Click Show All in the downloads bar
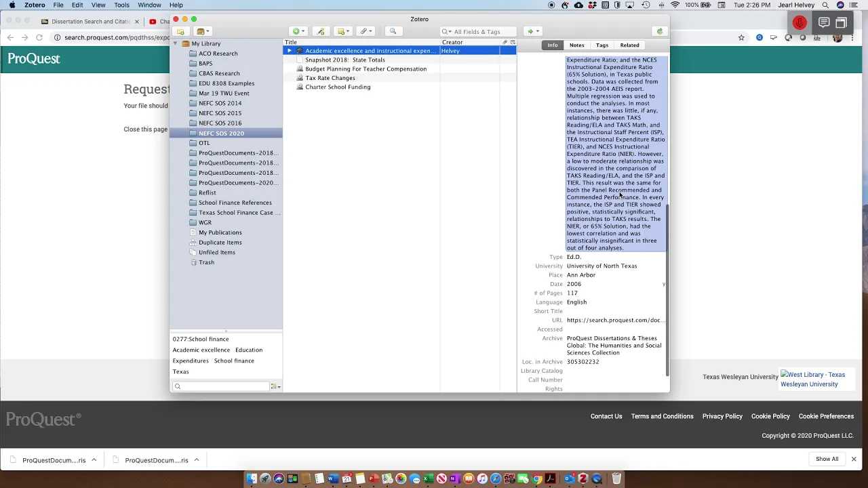The image size is (868, 488). point(827,459)
